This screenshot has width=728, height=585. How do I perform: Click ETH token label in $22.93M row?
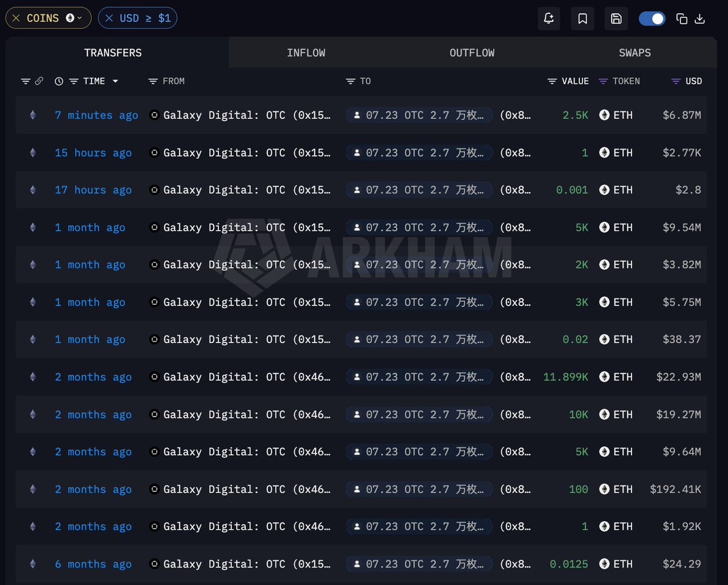(623, 377)
